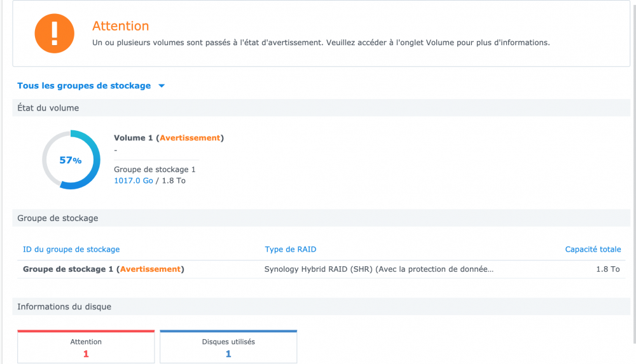Image resolution: width=636 pixels, height=364 pixels.
Task: Click the 57% volume usage donut chart
Action: [71, 160]
